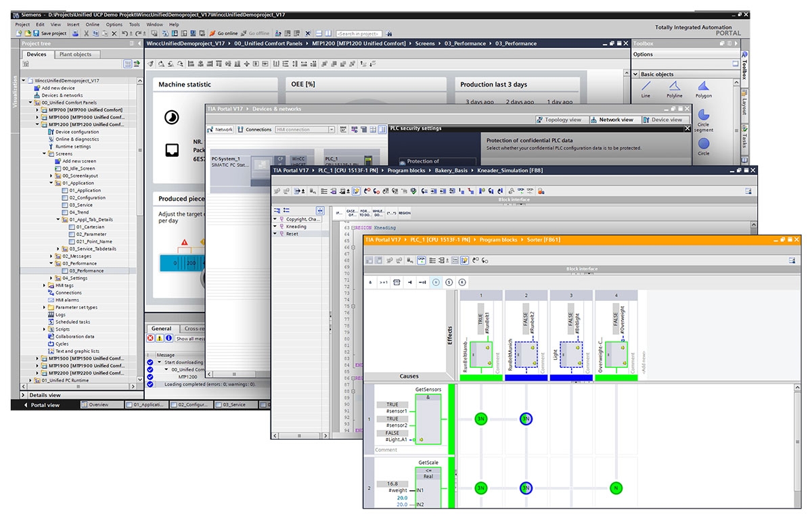Select the Circle segment tool
Screen dimensions: 812x518
(x=704, y=120)
